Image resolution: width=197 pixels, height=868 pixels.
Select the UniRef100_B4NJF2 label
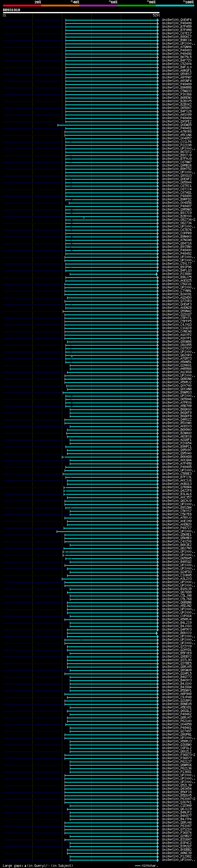(176, 812)
